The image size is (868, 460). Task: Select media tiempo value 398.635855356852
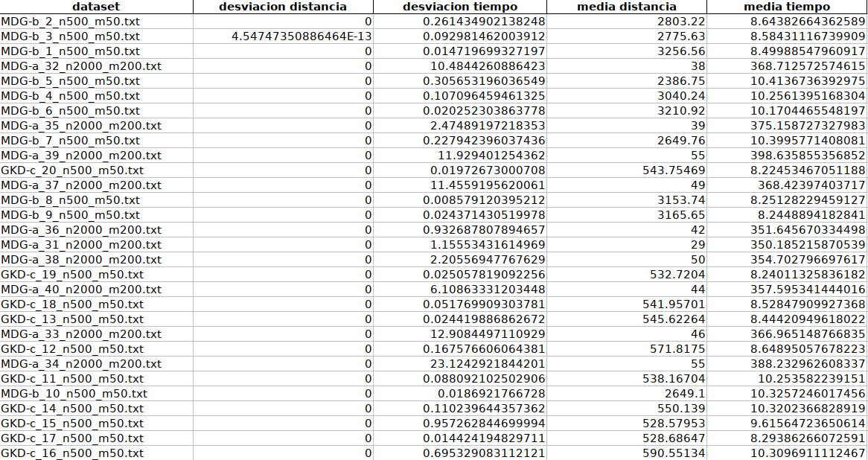[x=808, y=156]
